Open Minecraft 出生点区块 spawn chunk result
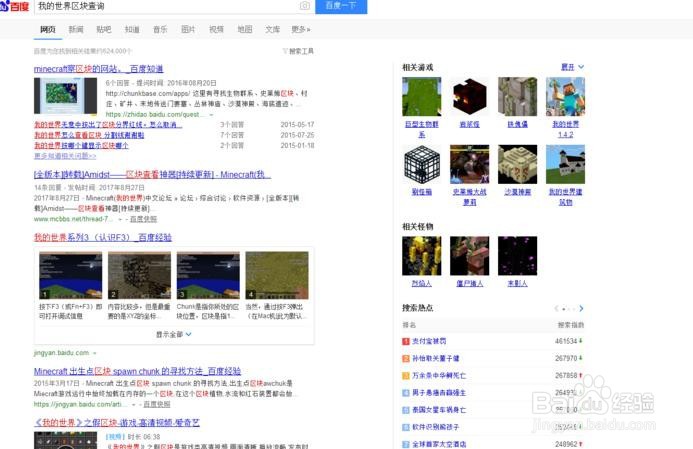 (137, 371)
